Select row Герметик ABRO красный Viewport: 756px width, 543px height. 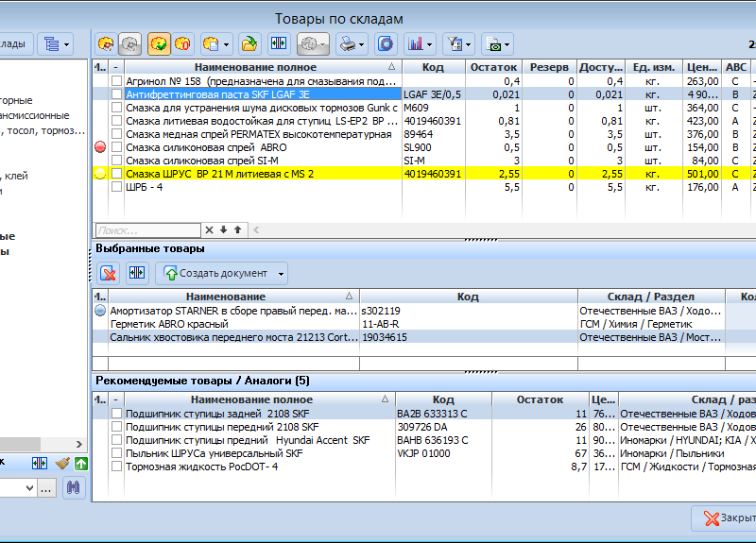408,324
